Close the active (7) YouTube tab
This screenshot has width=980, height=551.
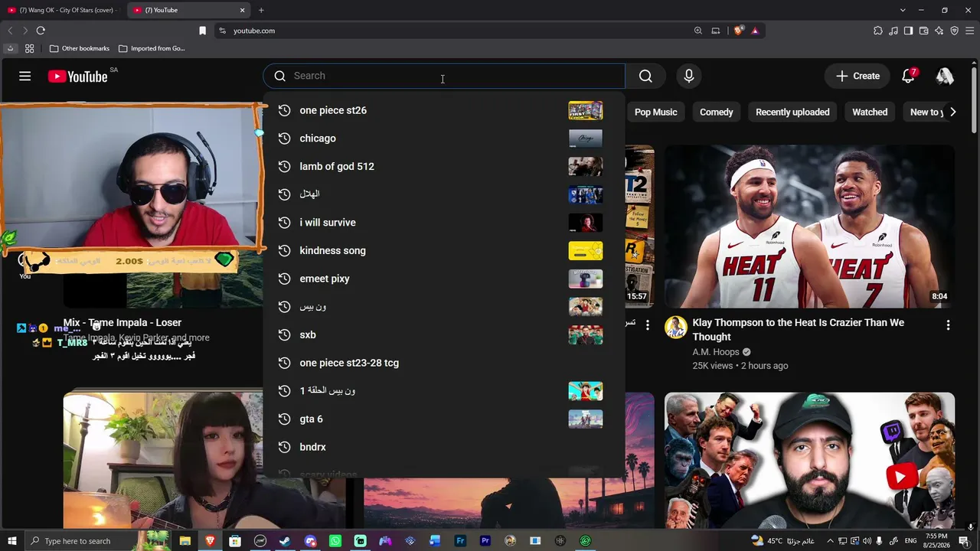point(243,10)
